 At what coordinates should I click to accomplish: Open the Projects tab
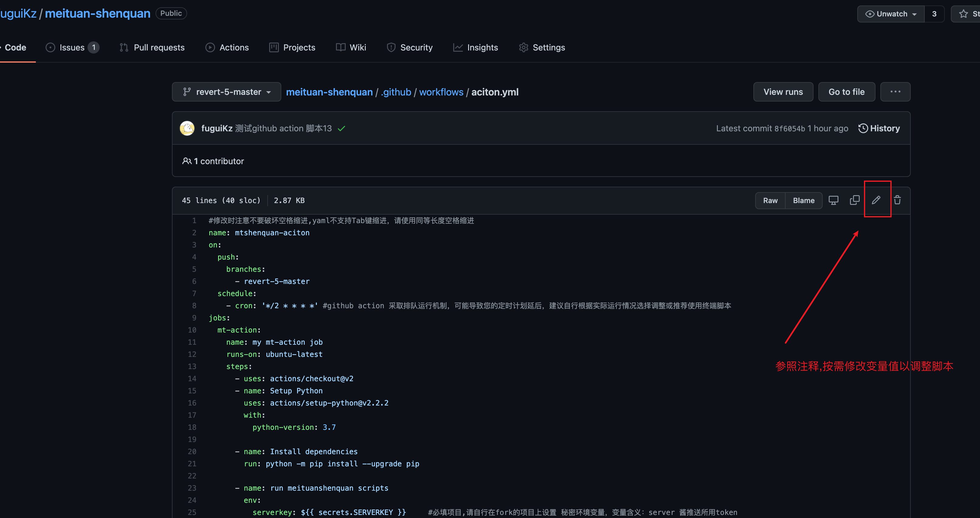(292, 48)
